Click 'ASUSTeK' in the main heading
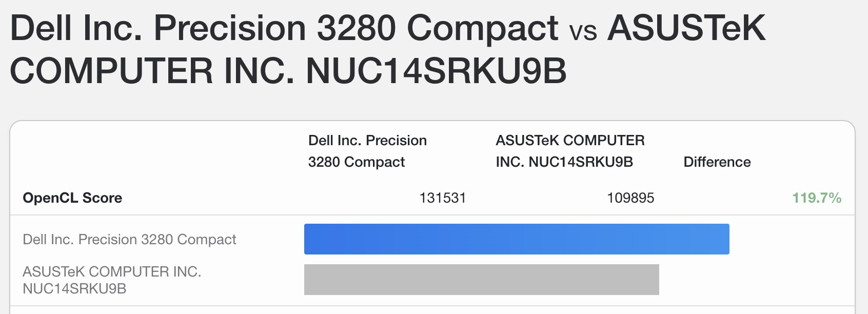Viewport: 868px width, 314px height. tap(686, 28)
